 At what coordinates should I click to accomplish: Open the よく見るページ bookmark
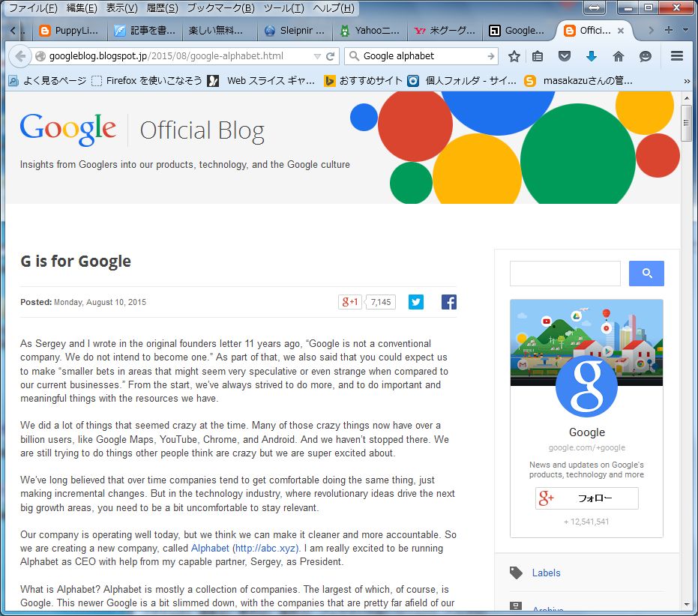coord(48,81)
